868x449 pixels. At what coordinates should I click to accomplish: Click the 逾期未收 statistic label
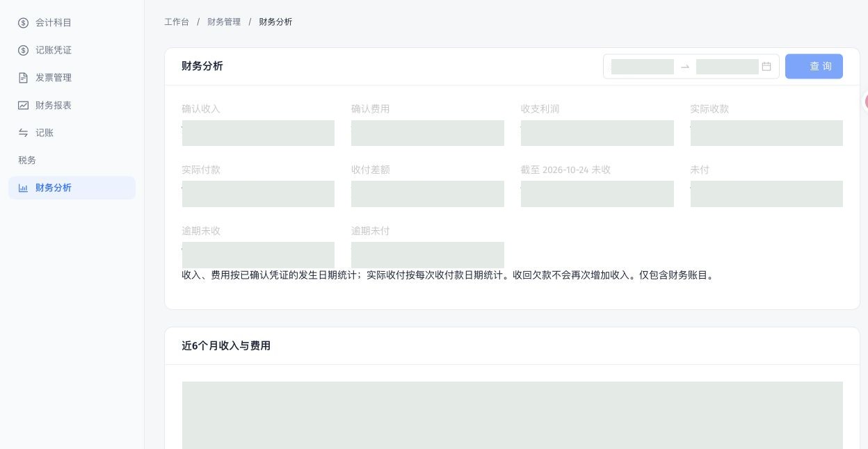(x=201, y=231)
